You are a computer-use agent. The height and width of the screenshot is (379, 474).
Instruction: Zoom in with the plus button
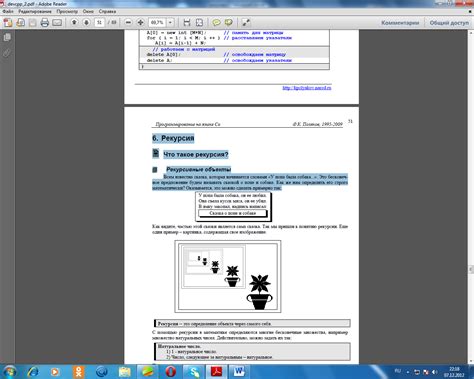tap(140, 23)
